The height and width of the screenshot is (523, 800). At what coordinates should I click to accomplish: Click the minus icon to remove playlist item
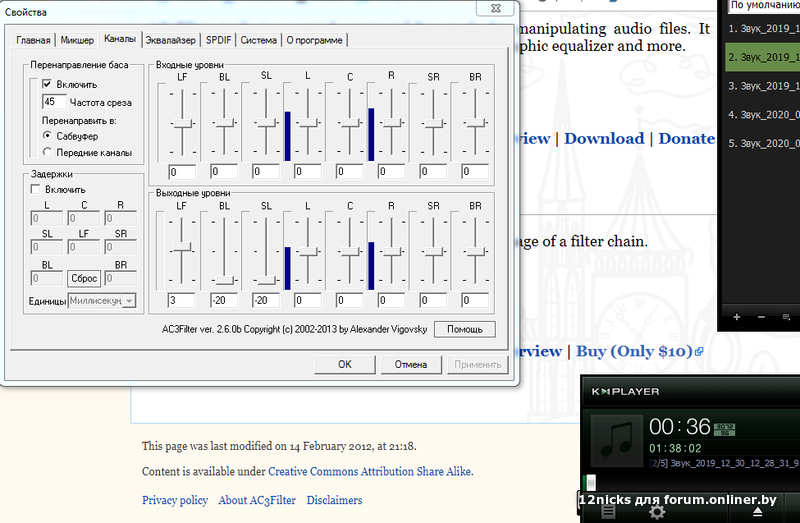(x=761, y=317)
